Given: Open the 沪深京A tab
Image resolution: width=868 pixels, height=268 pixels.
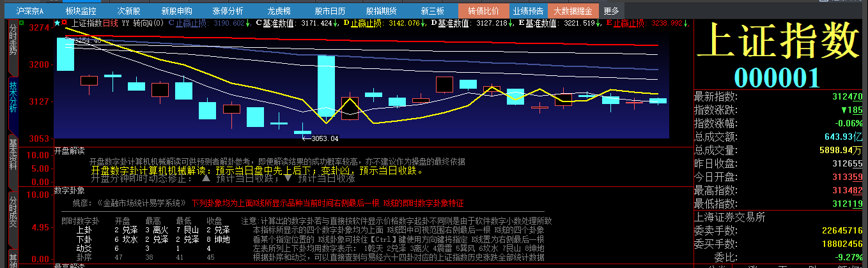Looking at the screenshot, I should pos(30,11).
